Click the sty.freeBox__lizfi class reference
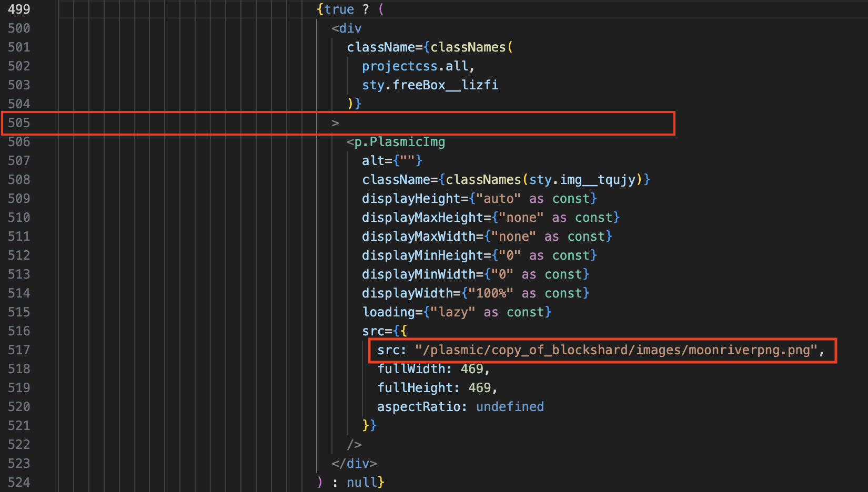The height and width of the screenshot is (492, 868). (x=430, y=85)
